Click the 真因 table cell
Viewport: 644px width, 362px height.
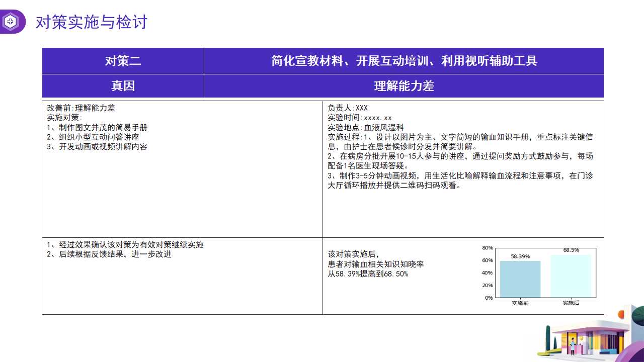pos(123,86)
